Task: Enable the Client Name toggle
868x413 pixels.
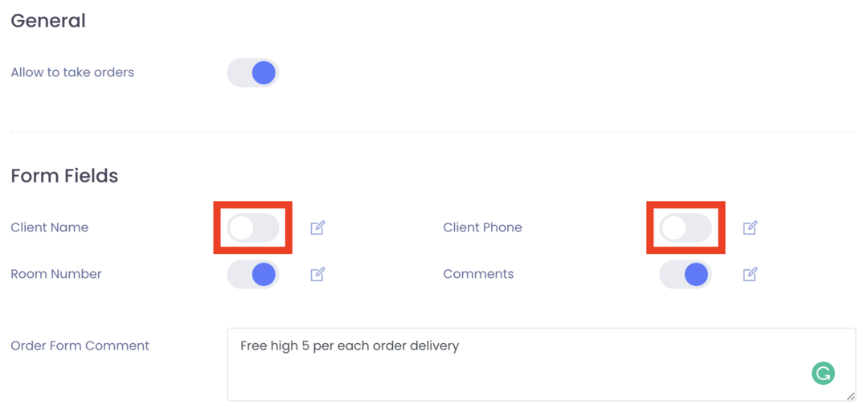Action: (x=253, y=227)
